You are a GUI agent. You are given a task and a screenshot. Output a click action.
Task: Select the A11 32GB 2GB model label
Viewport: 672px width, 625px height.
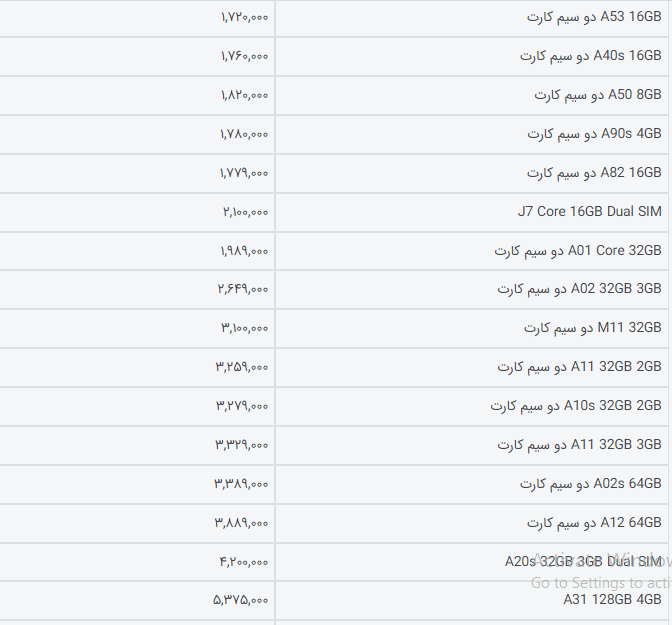pyautogui.click(x=579, y=367)
